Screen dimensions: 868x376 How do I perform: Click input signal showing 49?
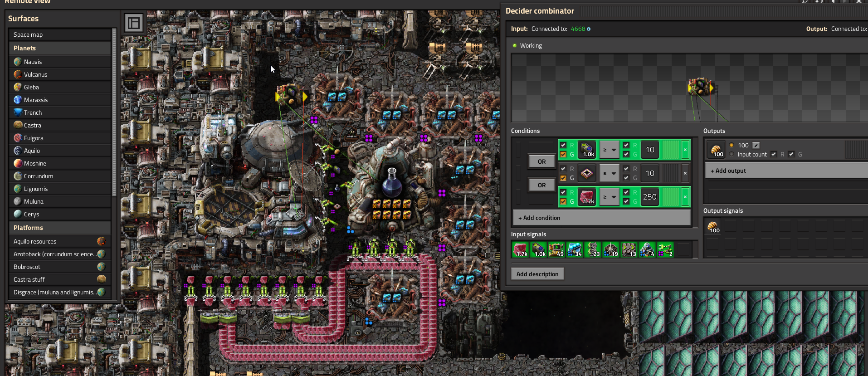click(x=556, y=249)
